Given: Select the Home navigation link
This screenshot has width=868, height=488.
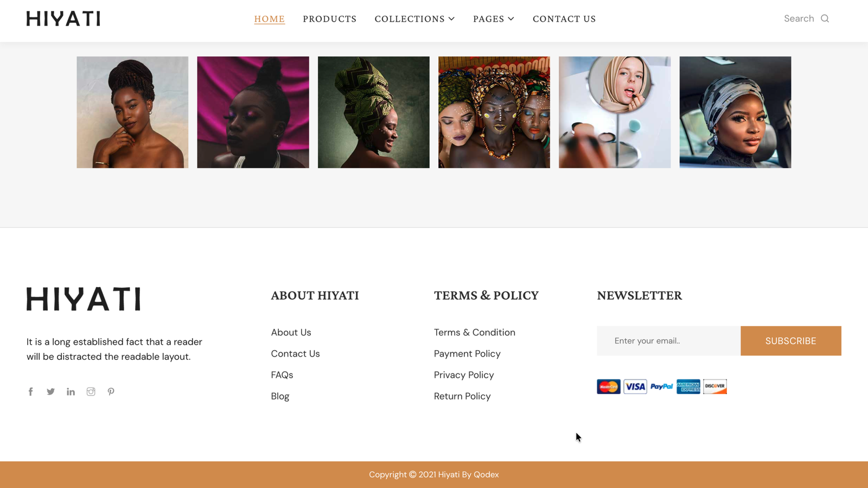Looking at the screenshot, I should coord(270,19).
